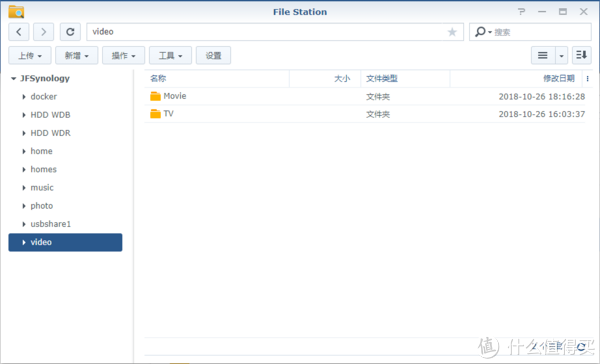The height and width of the screenshot is (364, 600).
Task: Select photo shared folder
Action: [x=42, y=206]
